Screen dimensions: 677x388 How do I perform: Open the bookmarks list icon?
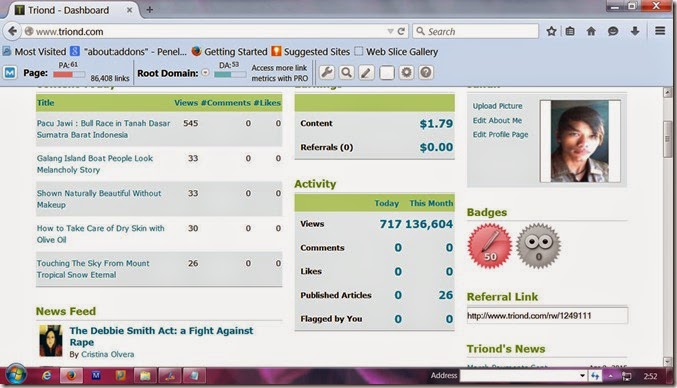coord(570,31)
